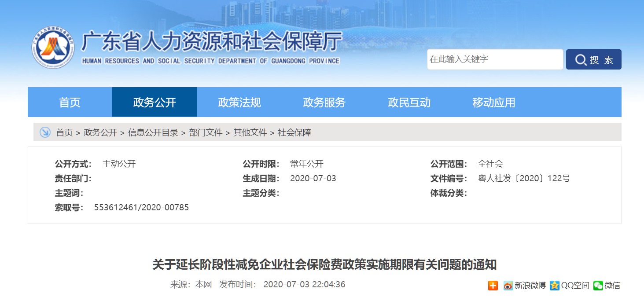Screen dimensions: 644x297
Task: Switch to the 政民互动 tab
Action: coord(409,103)
